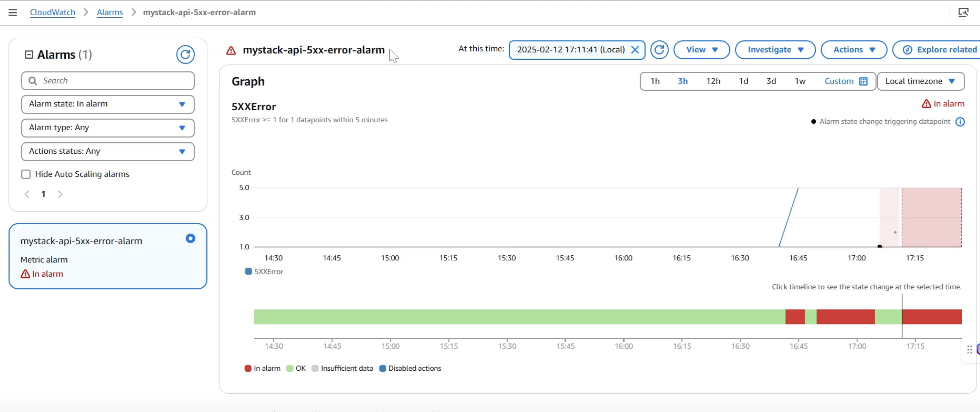
Task: Click the info icon beside triggering datapoint
Action: [x=960, y=122]
